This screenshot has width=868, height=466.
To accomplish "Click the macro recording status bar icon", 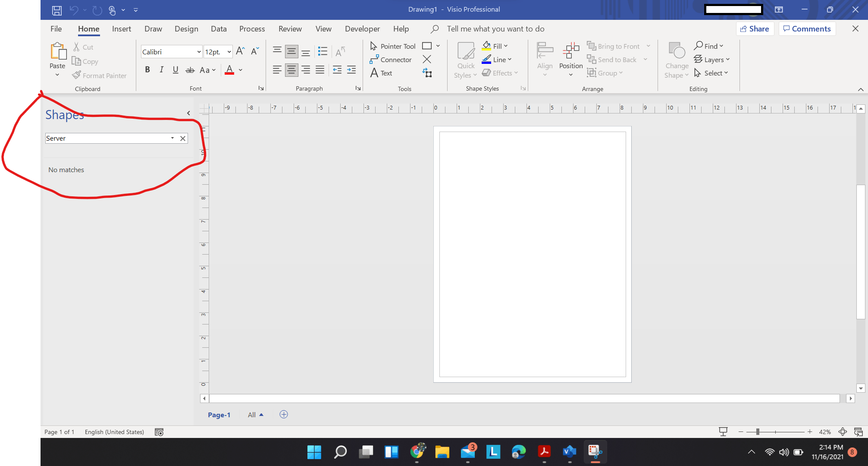I will click(159, 432).
